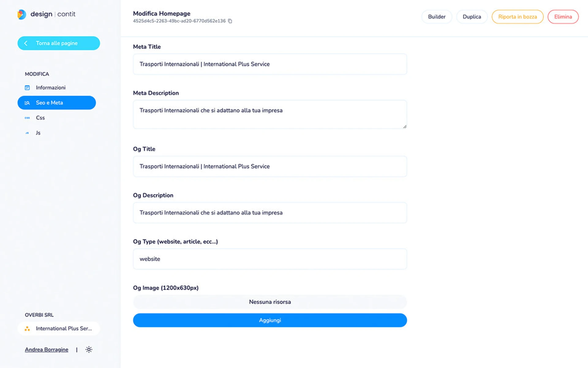The width and height of the screenshot is (588, 368).
Task: Click the International Plus Service project icon
Action: (27, 328)
